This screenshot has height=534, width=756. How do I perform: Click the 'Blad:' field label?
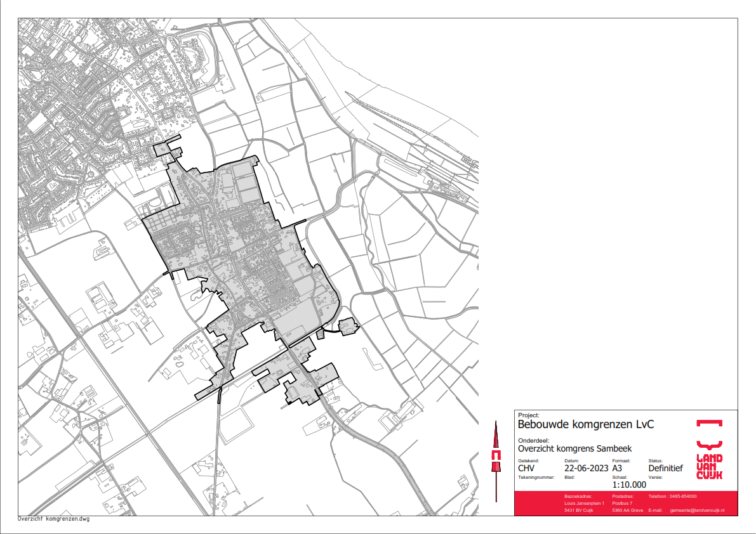[569, 476]
